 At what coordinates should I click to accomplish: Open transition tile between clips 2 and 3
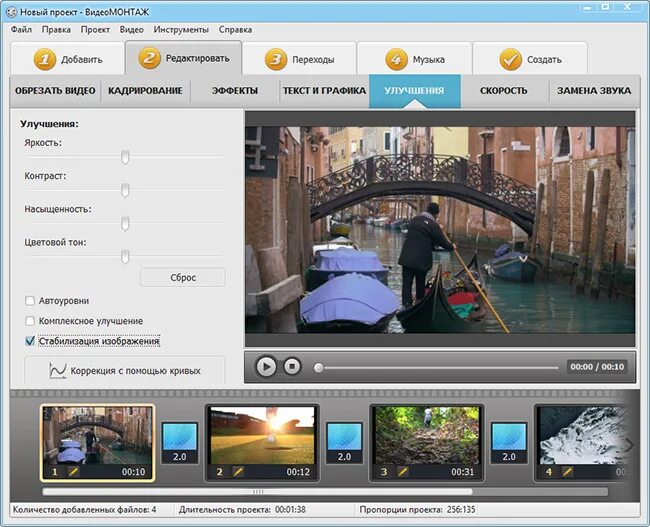(x=344, y=442)
